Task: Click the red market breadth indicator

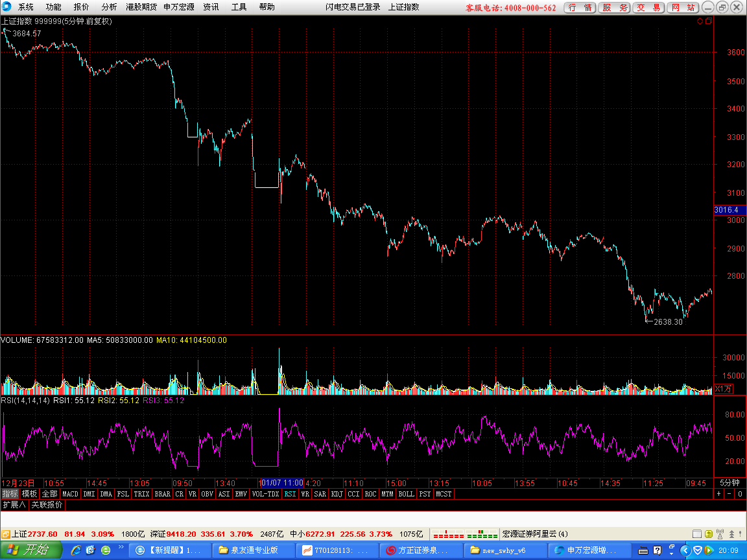Action: [448, 534]
